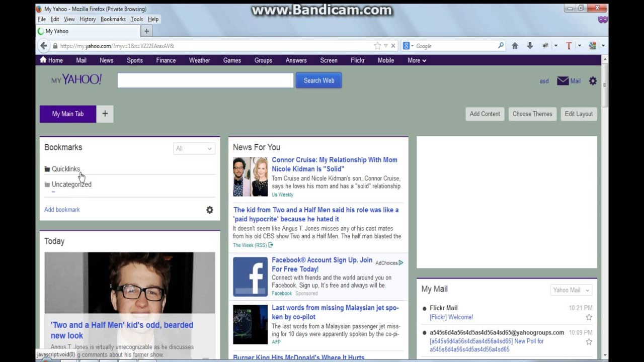Open Connor Cruise article photo
The image size is (644, 362).
pos(250,176)
